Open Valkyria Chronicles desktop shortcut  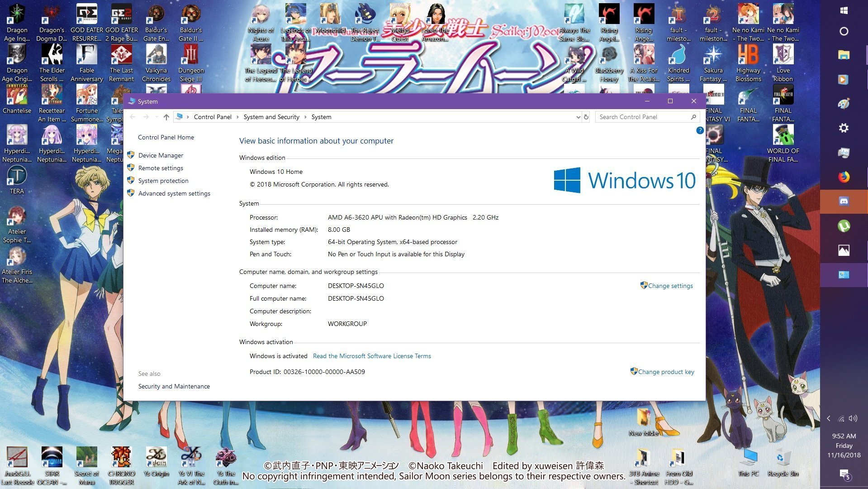tap(156, 63)
